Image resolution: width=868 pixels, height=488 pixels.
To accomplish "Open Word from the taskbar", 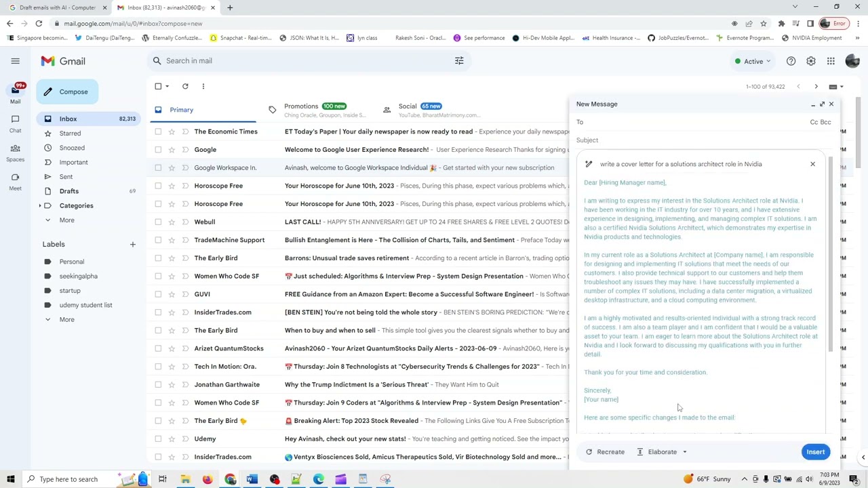I will 252,479.
